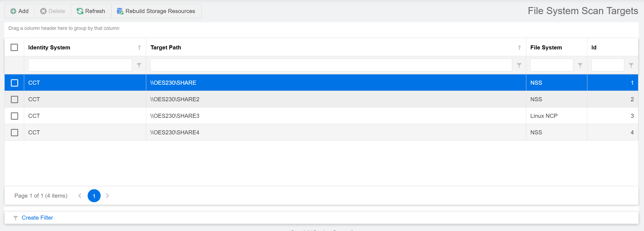Go to the next page arrow
This screenshot has width=644, height=231.
107,196
